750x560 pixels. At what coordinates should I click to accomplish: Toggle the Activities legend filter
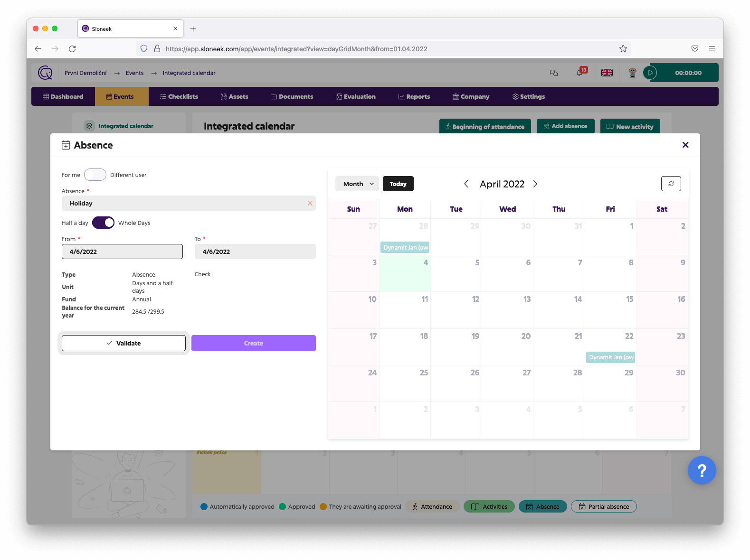pos(489,506)
